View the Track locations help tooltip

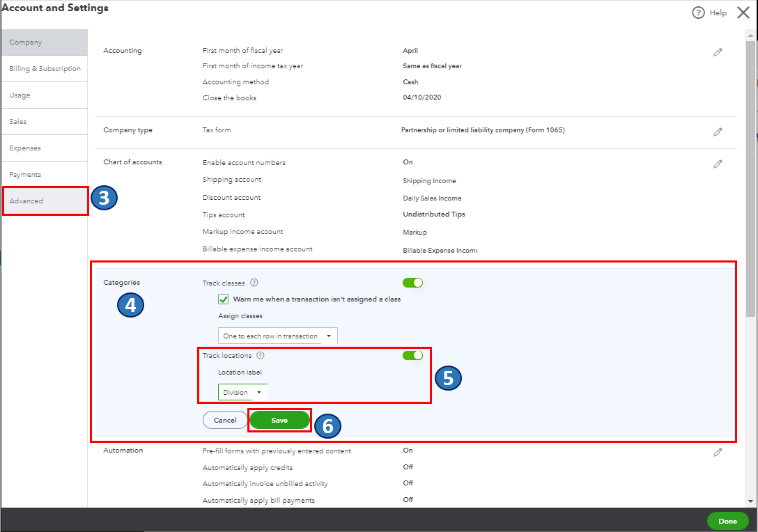coord(261,355)
